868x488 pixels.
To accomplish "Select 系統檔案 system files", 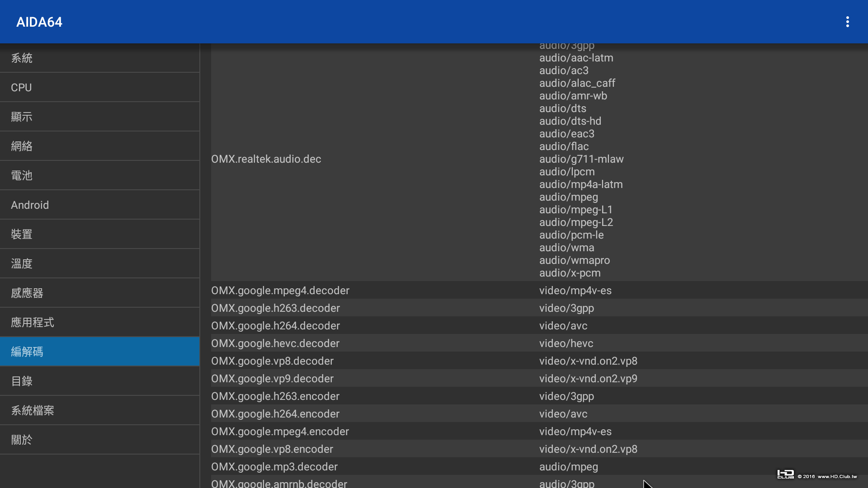I will 99,410.
